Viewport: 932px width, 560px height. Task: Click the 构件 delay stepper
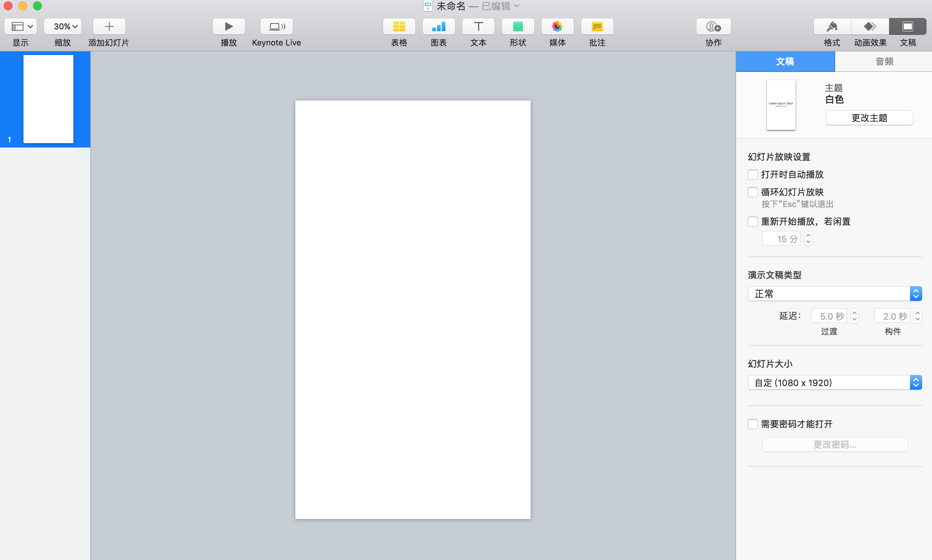(x=918, y=316)
